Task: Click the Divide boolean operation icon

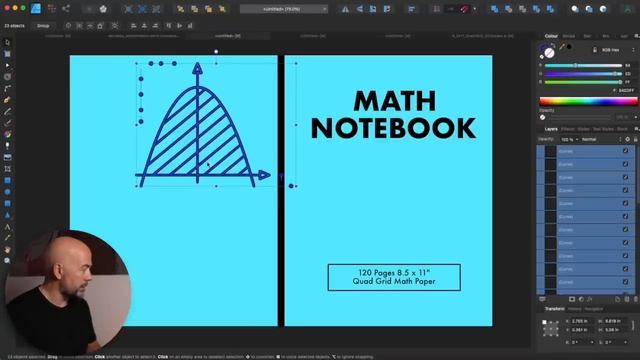Action: (x=550, y=9)
